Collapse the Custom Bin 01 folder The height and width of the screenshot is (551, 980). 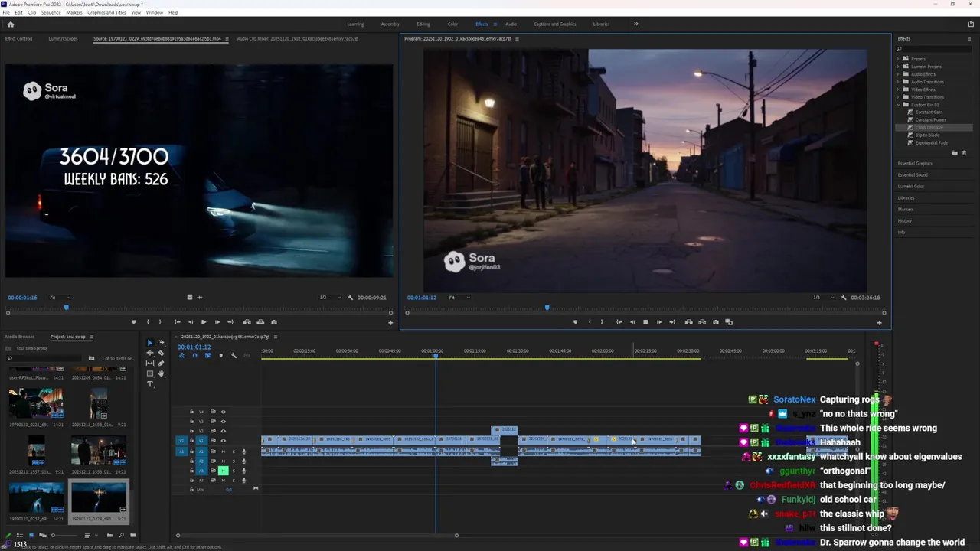point(898,105)
